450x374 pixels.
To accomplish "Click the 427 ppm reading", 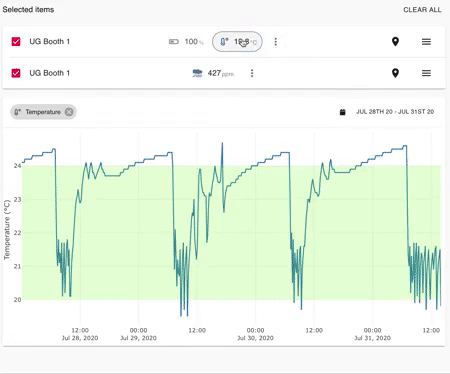I will [221, 73].
